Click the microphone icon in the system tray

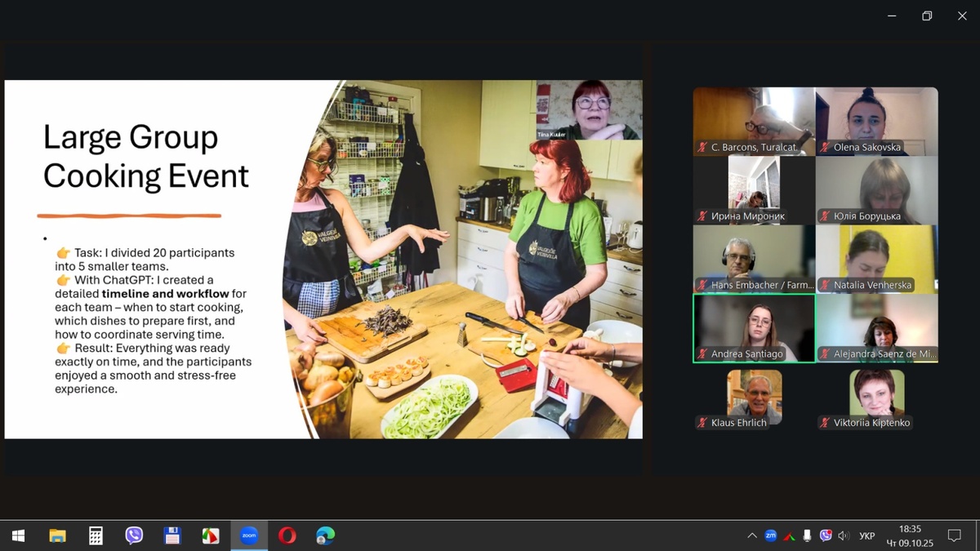(807, 535)
